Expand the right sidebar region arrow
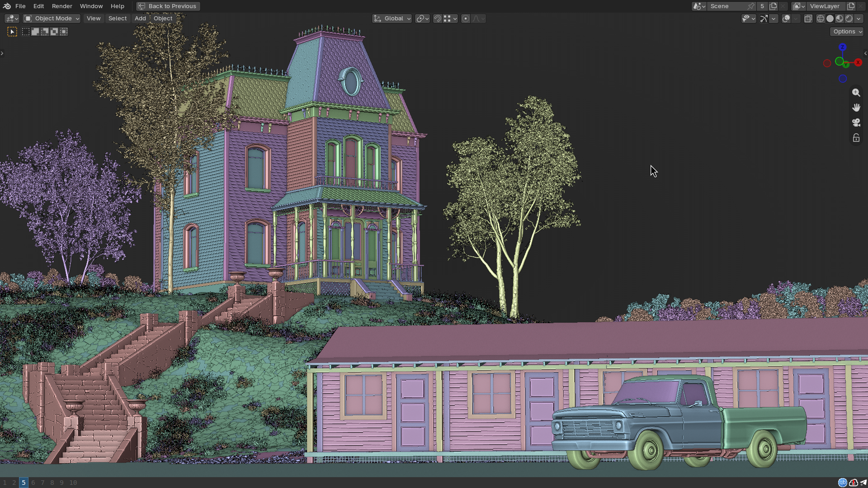This screenshot has height=488, width=868. [865, 53]
